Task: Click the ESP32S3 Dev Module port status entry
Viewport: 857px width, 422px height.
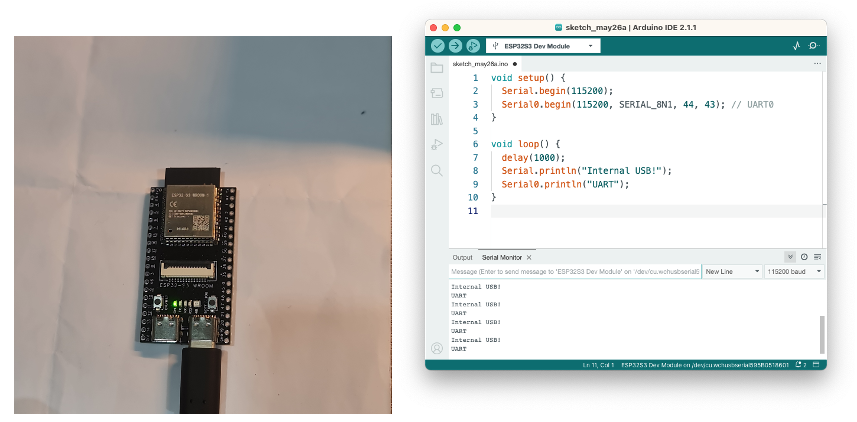Action: (705, 365)
